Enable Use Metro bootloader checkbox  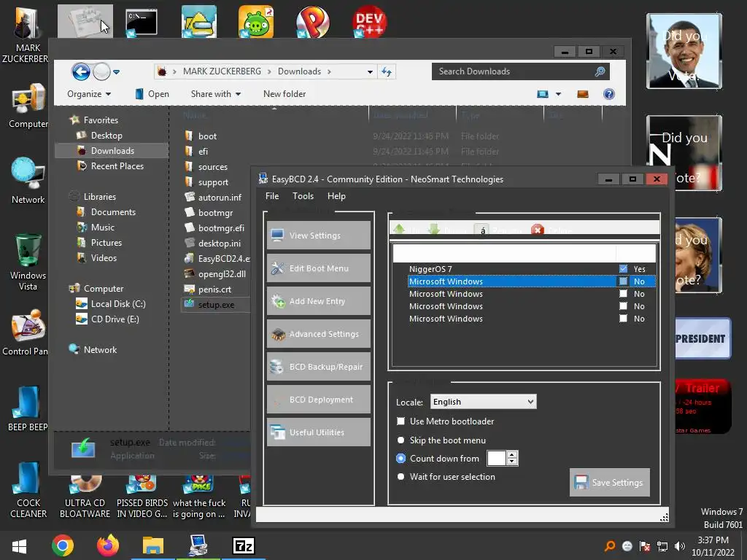pyautogui.click(x=401, y=421)
